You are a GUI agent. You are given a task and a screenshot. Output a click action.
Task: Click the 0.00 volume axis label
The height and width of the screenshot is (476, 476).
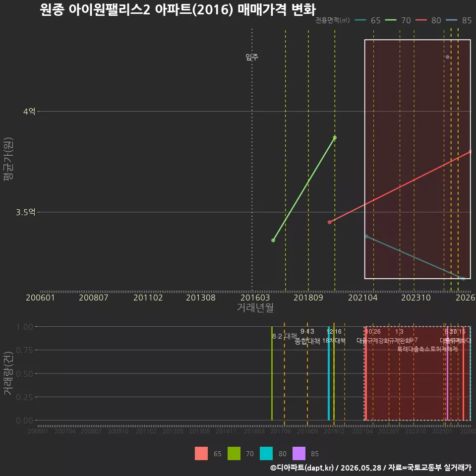25,420
